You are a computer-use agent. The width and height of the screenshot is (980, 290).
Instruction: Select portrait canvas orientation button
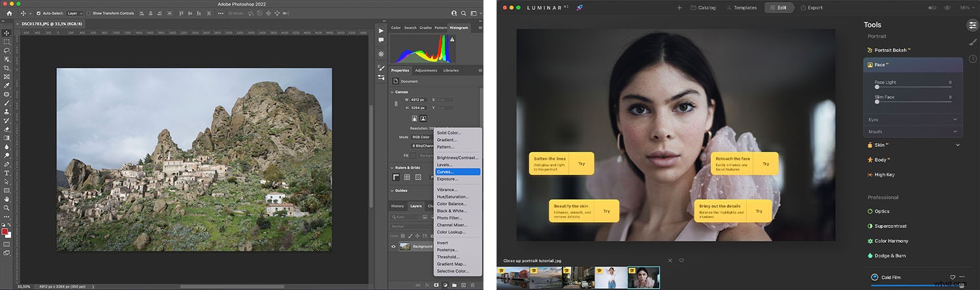[415, 118]
